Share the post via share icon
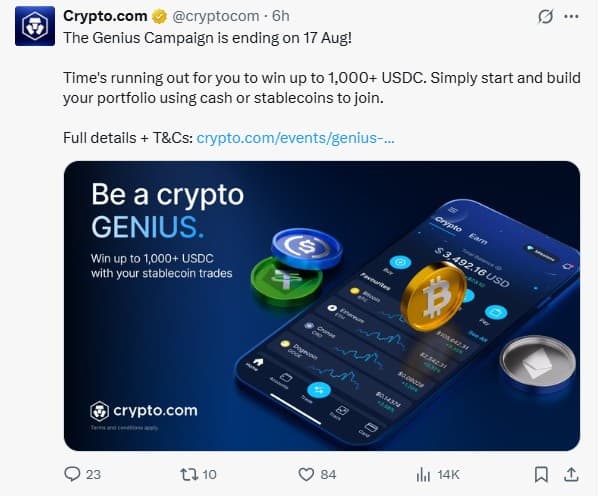Screen dimensions: 605x496 [x=573, y=474]
